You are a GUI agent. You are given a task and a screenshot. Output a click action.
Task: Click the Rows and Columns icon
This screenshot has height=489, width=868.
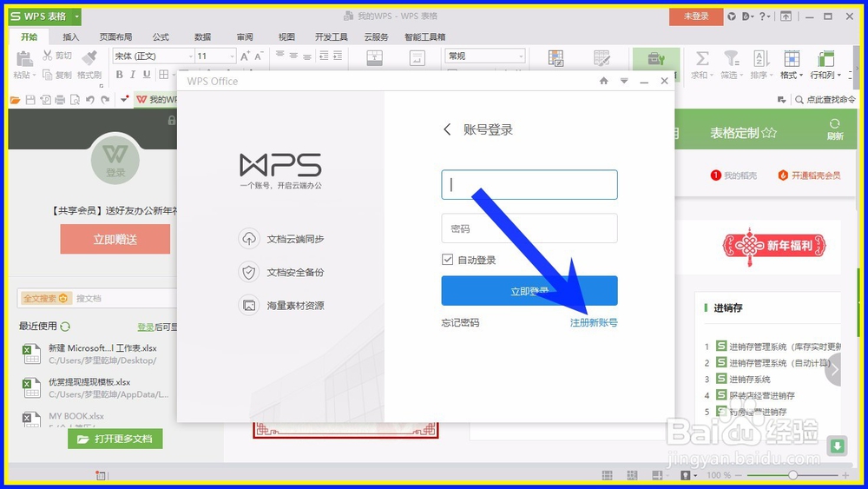click(x=825, y=58)
